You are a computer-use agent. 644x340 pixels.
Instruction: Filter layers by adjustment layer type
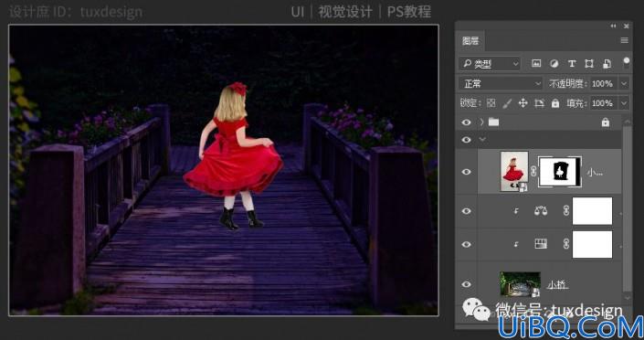pos(554,63)
